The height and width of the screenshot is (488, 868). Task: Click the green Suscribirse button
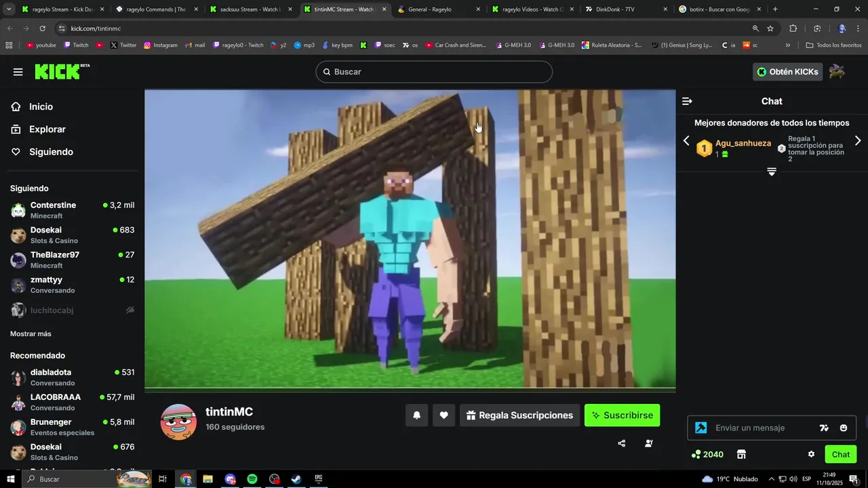pyautogui.click(x=622, y=415)
